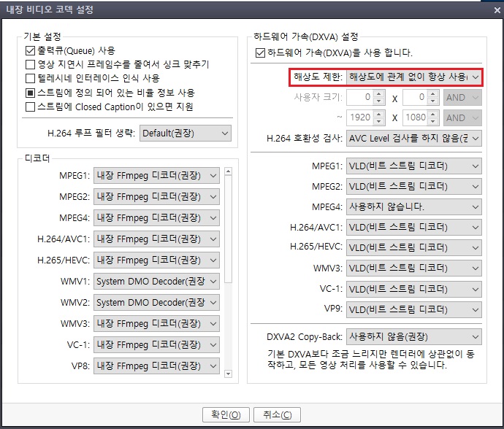Close the 내장 비디오 코덱 설정 dialog

point(497,10)
